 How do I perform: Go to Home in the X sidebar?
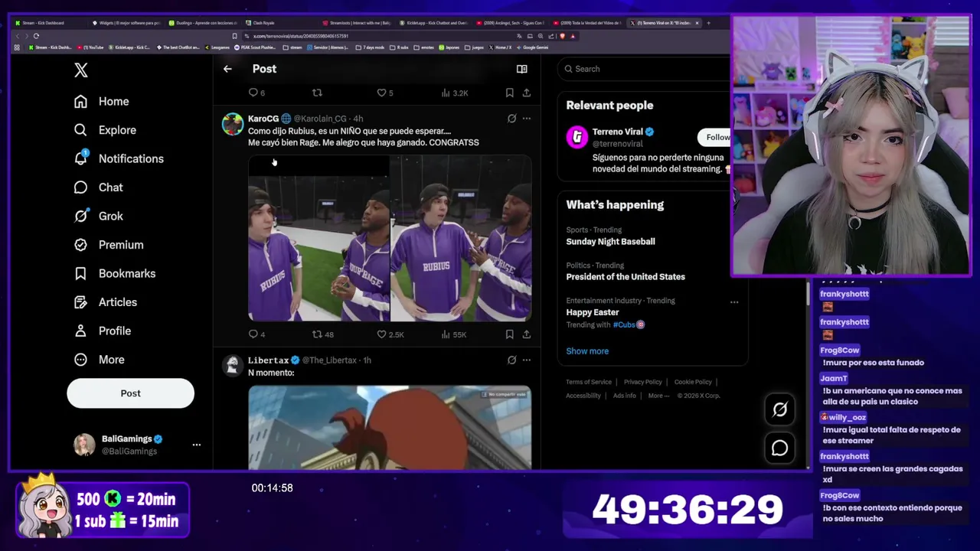(x=102, y=101)
